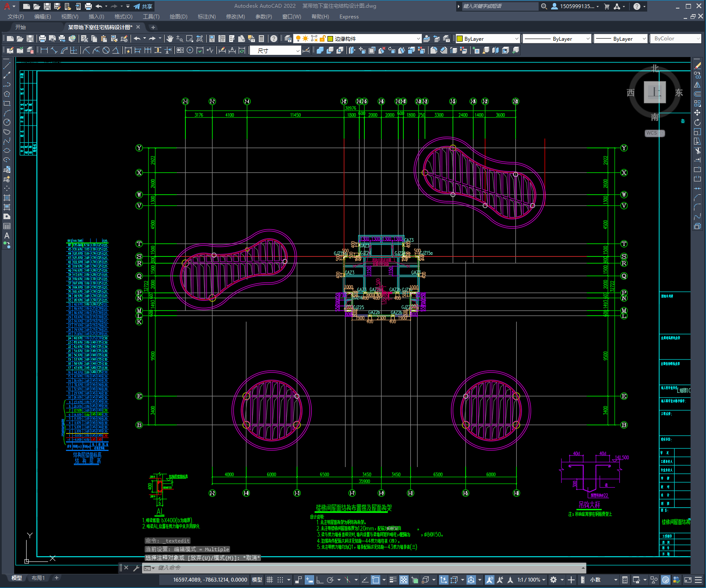Screen dimensions: 706x588
Task: Toggle grid display in status bar
Action: [270, 580]
